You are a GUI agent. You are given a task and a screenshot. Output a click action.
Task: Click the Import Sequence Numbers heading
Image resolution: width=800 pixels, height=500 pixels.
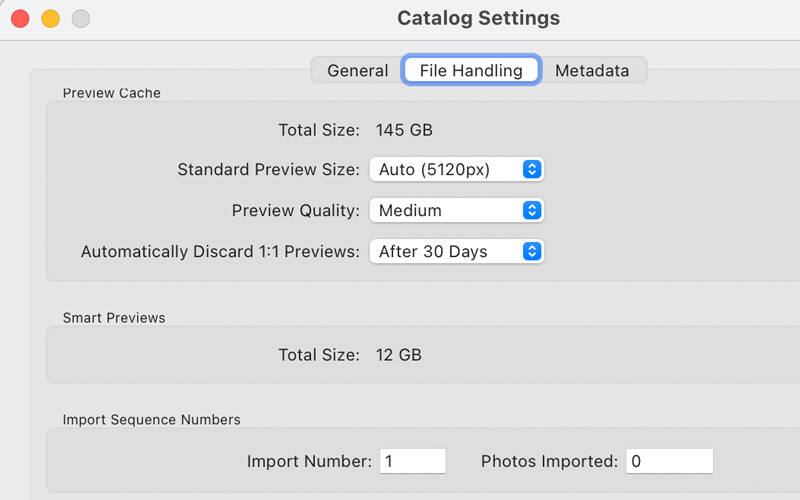(151, 419)
